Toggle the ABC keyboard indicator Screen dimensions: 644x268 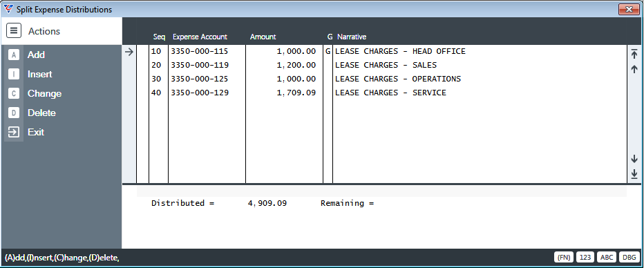[606, 258]
